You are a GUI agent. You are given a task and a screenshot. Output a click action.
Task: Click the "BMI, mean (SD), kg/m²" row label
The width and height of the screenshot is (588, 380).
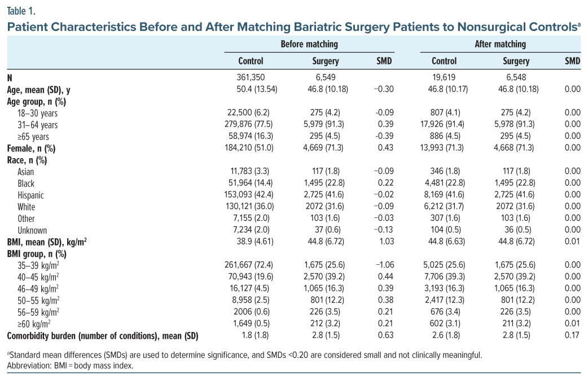(x=46, y=242)
